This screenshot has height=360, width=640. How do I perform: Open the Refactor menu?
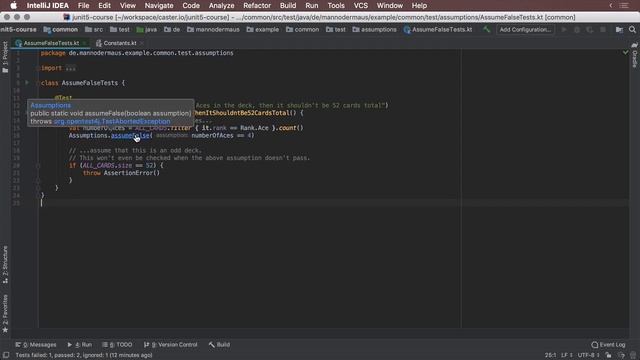pyautogui.click(x=257, y=6)
